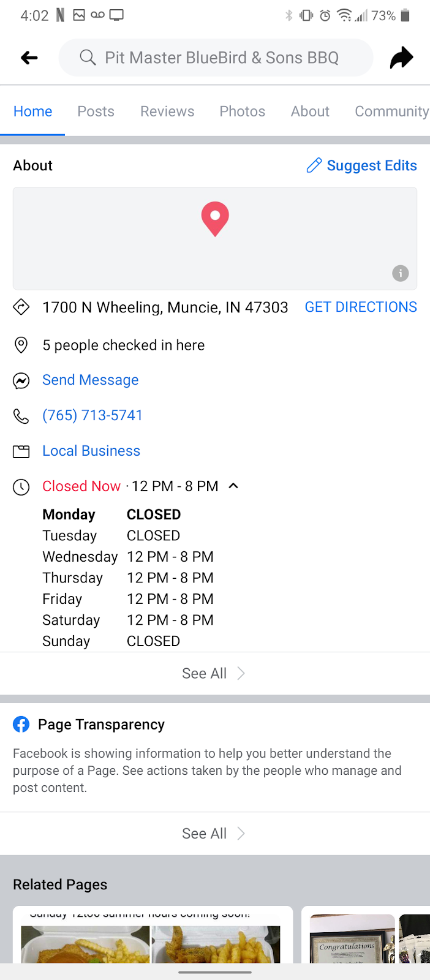The image size is (430, 980).
Task: Expand See All under business hours
Action: (x=214, y=673)
